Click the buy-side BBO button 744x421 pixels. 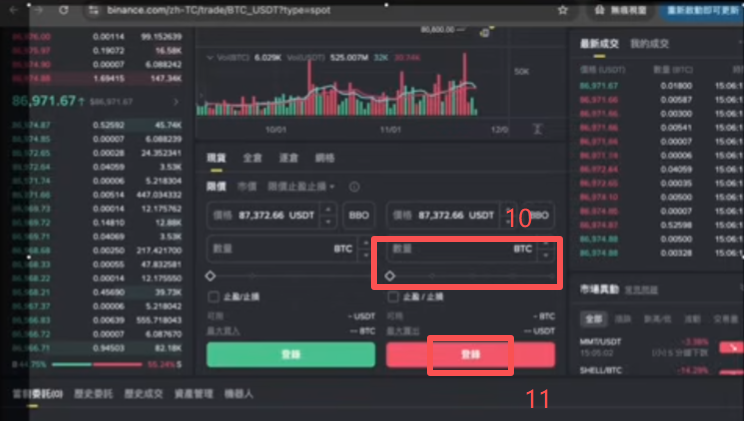coord(359,215)
